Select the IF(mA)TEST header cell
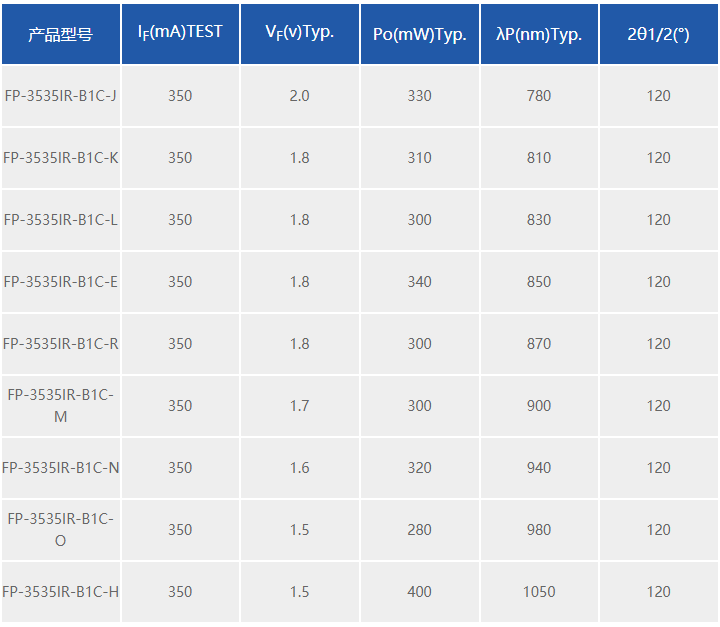Viewport: 720px width, 627px height. [x=180, y=34]
